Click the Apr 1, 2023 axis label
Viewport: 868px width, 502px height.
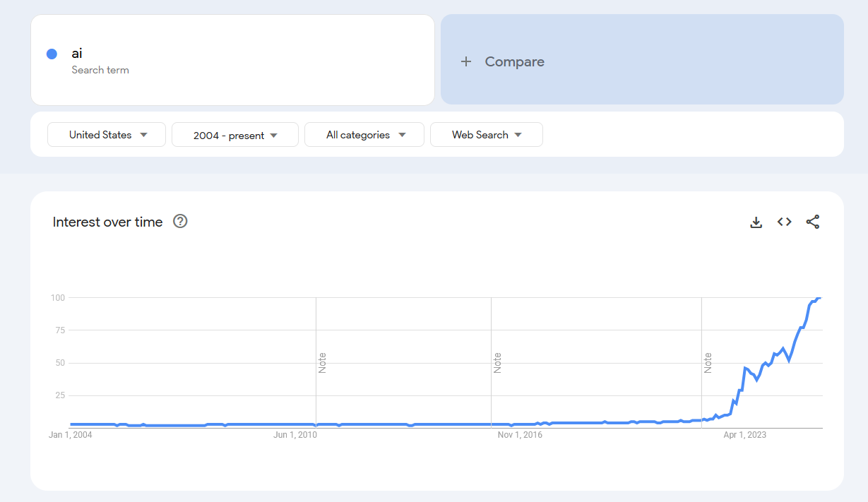(744, 435)
